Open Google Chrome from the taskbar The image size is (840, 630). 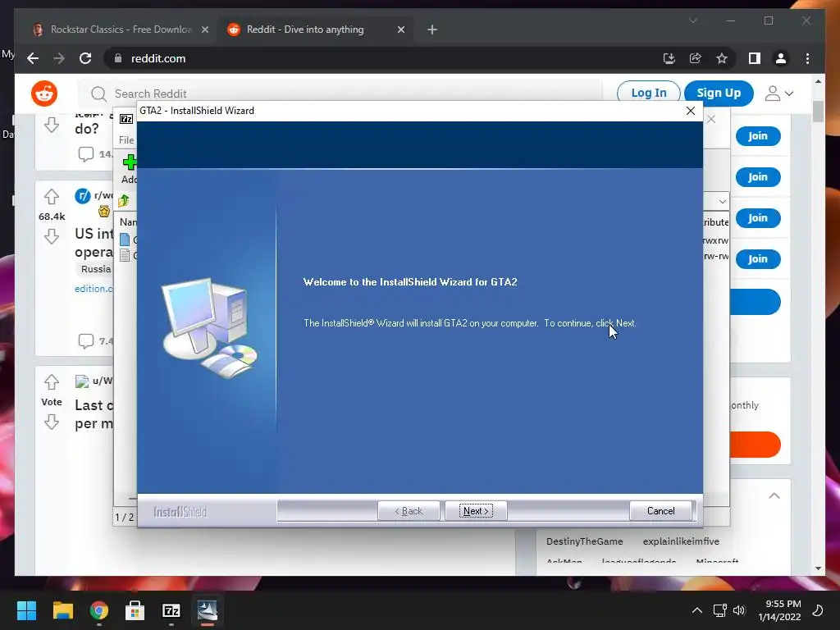click(99, 610)
